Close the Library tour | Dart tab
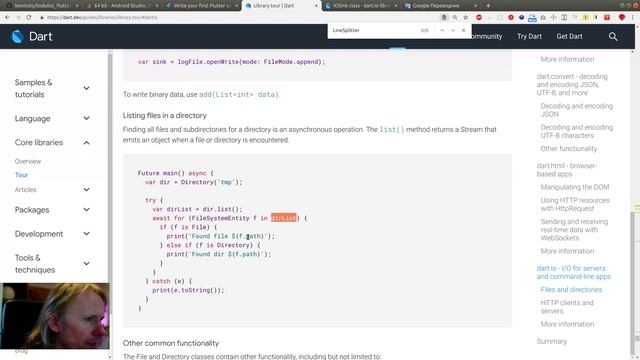Image resolution: width=640 pixels, height=360 pixels. coord(316,6)
